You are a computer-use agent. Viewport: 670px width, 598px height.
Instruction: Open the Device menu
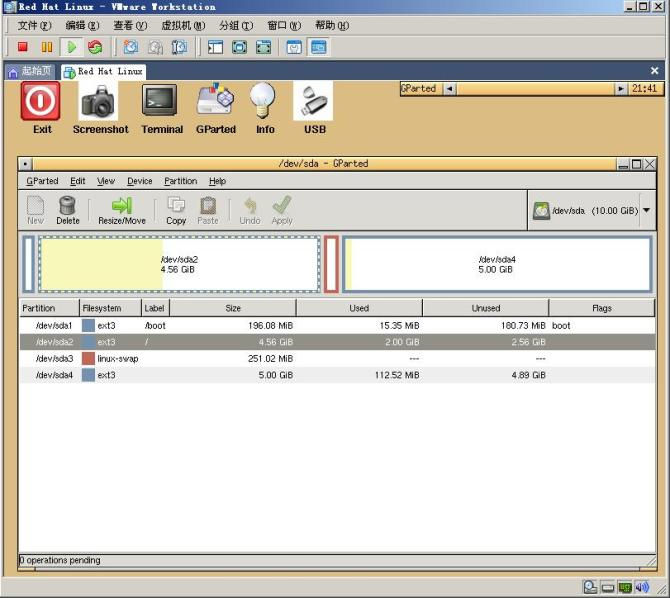140,181
